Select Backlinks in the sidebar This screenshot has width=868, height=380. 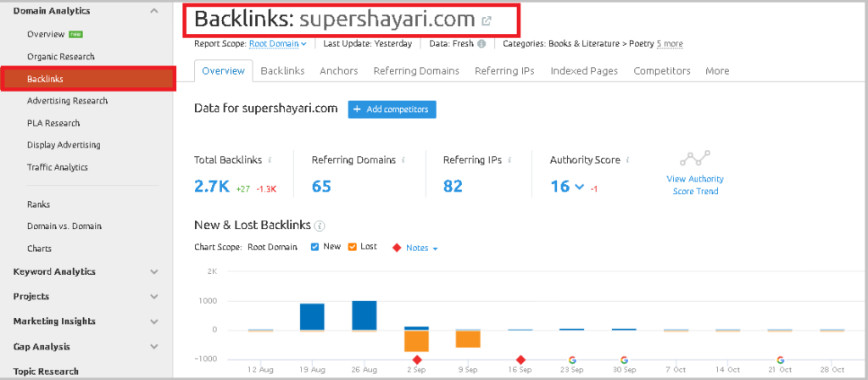pos(88,79)
